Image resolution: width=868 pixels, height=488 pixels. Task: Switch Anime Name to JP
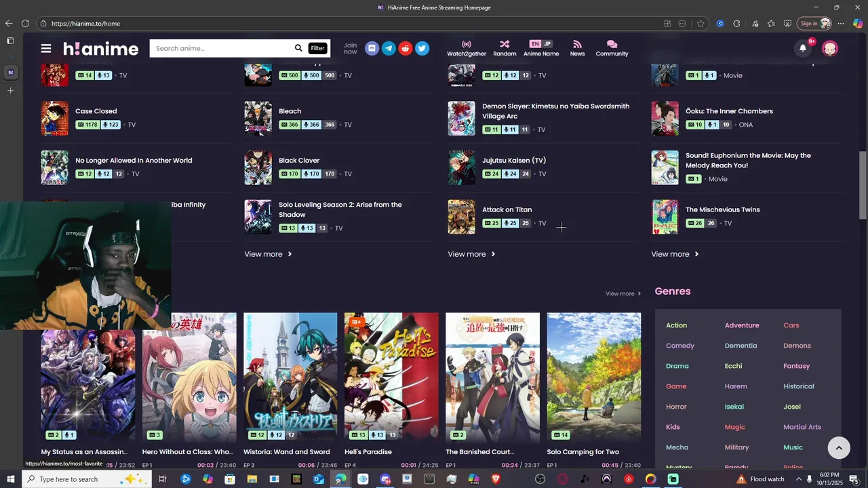(547, 43)
